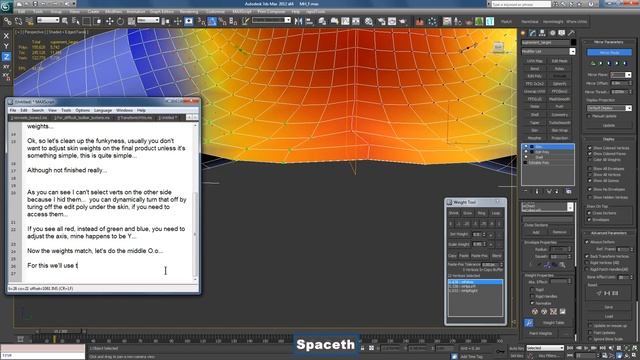The height and width of the screenshot is (360, 640).
Task: Enable Rigid checkbox in Weight Properties
Action: pos(532,289)
